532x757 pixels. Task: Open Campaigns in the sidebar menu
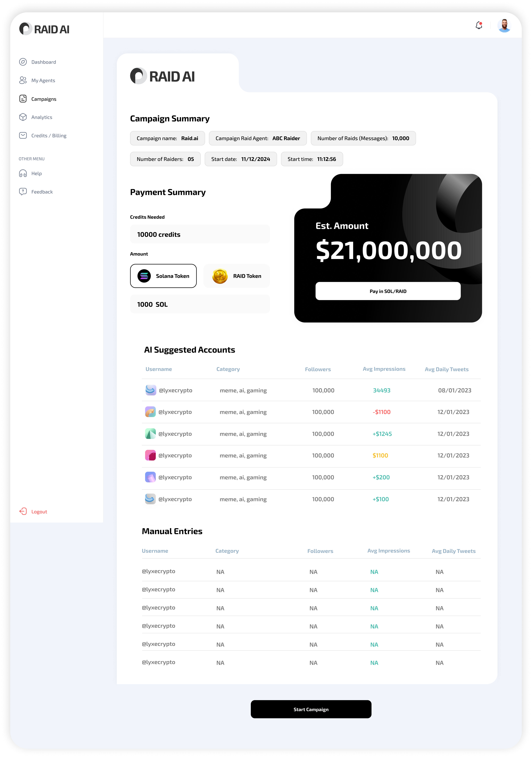[x=43, y=99]
